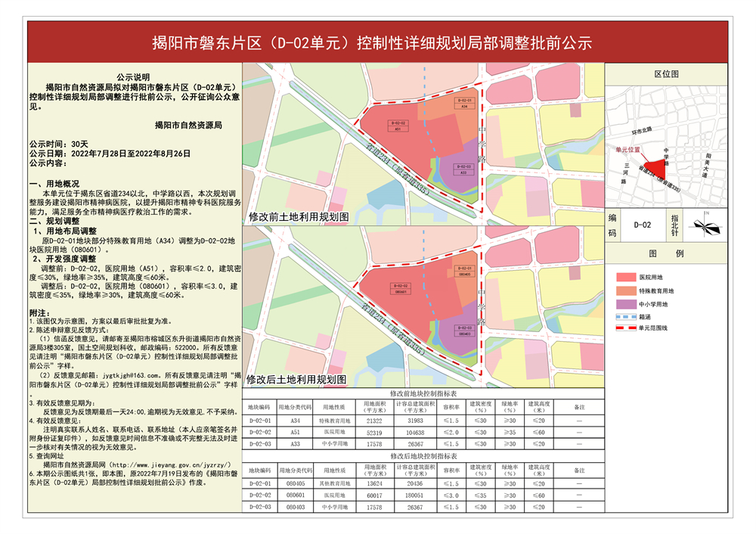
Task: Click the D-02-03 080403 parcel label on the after map
Action: tap(464, 331)
